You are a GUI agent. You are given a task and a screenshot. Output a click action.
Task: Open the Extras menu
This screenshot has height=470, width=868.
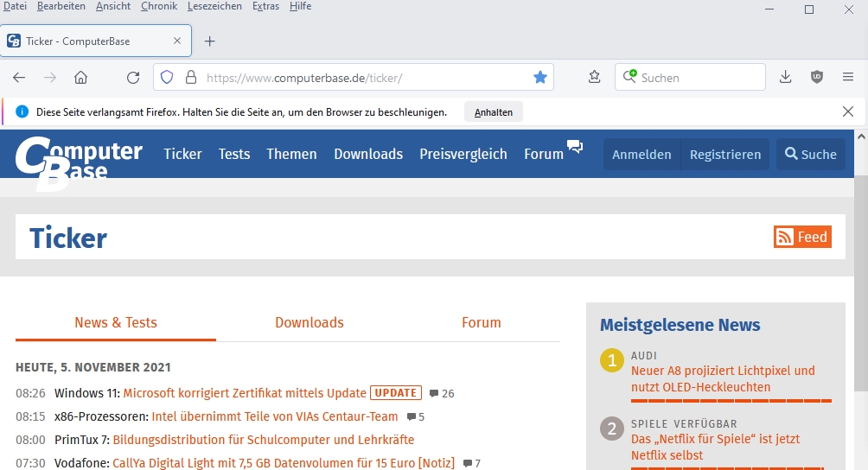[x=265, y=6]
